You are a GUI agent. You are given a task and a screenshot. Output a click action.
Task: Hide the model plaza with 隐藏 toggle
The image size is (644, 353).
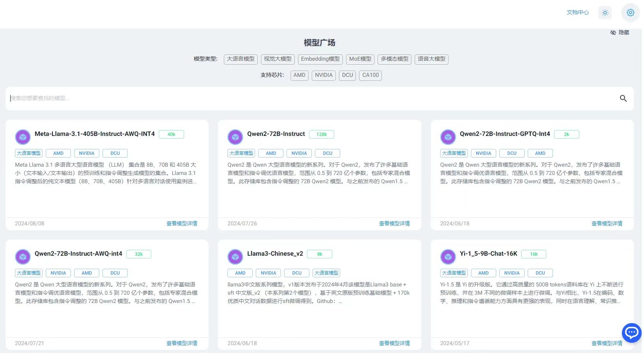click(x=620, y=32)
